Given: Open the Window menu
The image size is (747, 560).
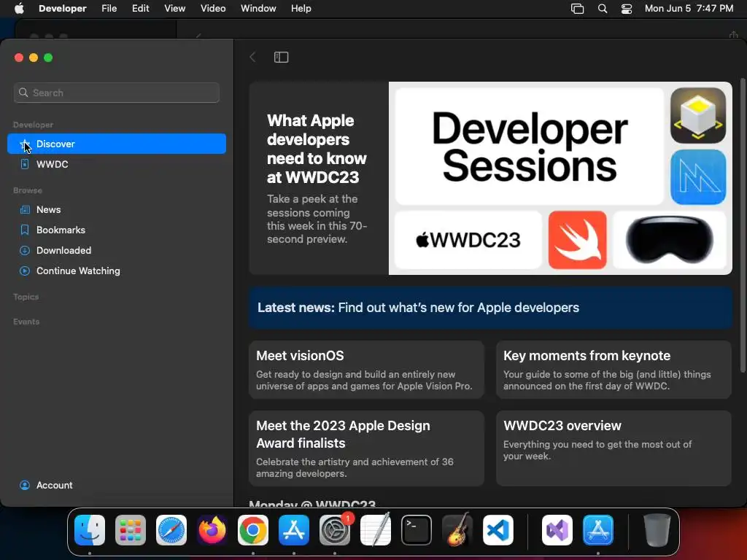Looking at the screenshot, I should (x=258, y=9).
